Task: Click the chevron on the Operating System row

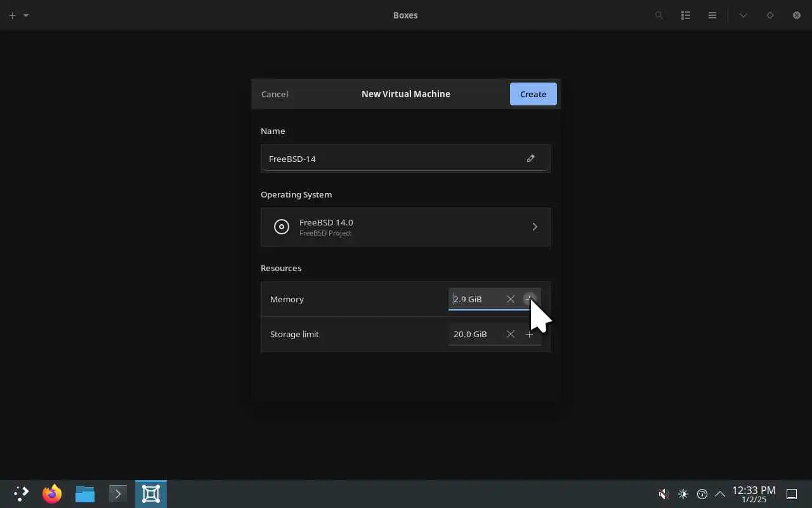Action: 535,227
